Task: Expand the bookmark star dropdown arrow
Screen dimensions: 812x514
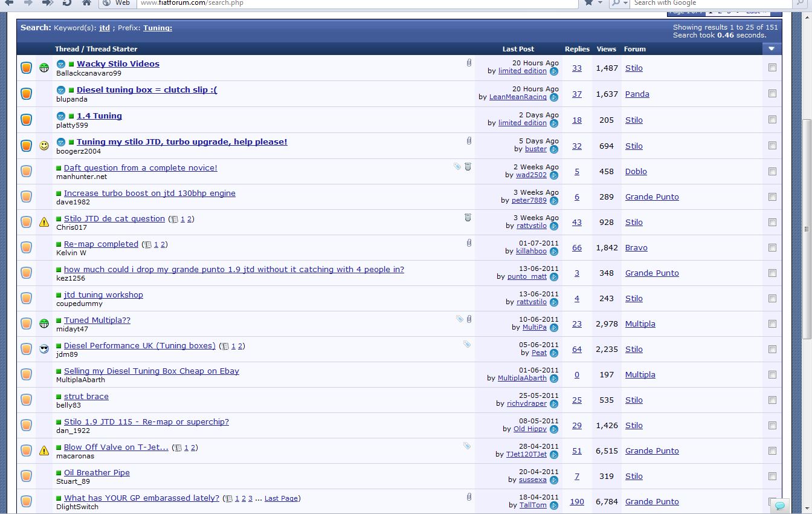Action: (600, 3)
